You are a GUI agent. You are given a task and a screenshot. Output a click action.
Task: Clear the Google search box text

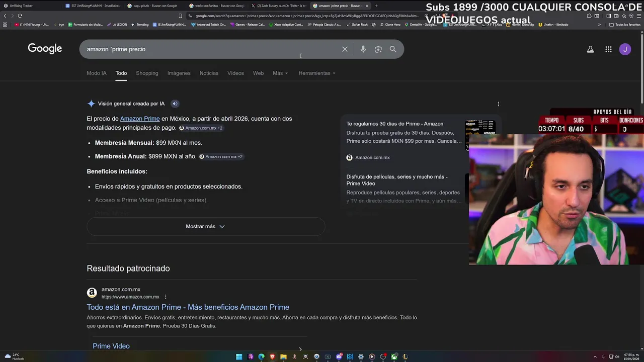[345, 49]
